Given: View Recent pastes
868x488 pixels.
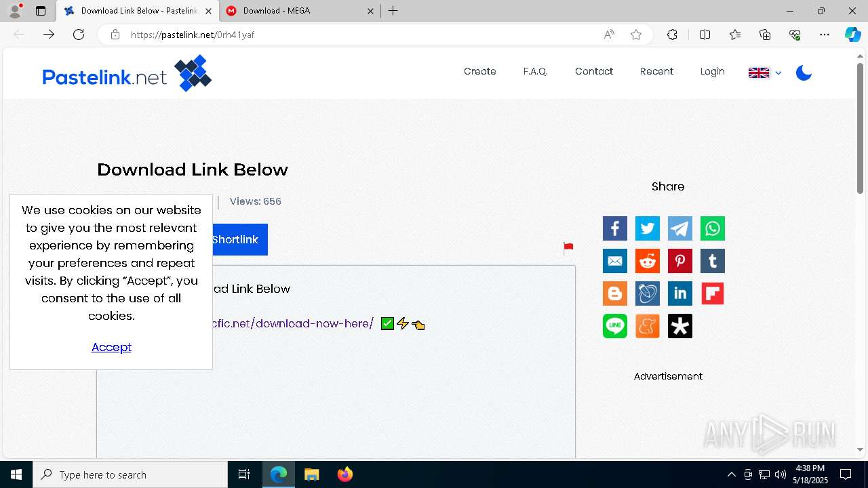Looking at the screenshot, I should [656, 71].
